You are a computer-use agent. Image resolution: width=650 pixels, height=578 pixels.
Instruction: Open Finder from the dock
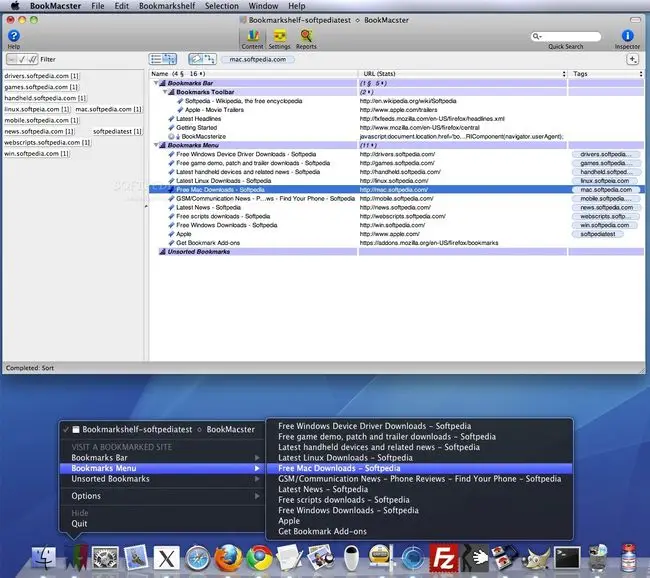click(44, 558)
